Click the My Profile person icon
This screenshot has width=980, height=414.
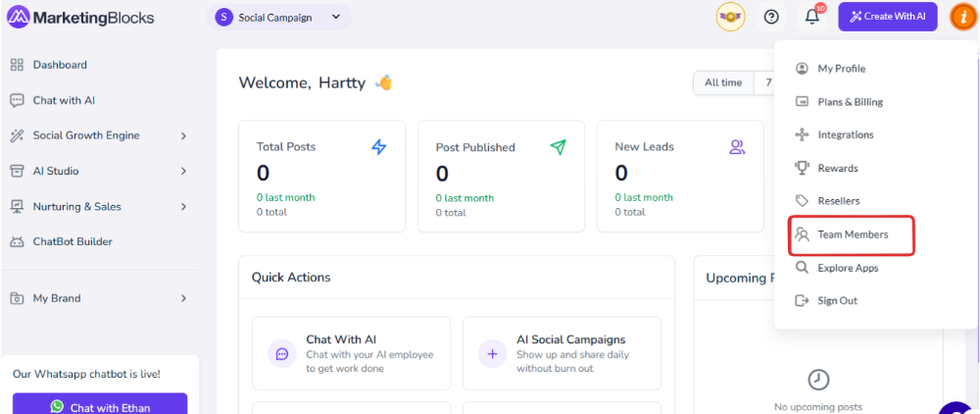tap(802, 69)
